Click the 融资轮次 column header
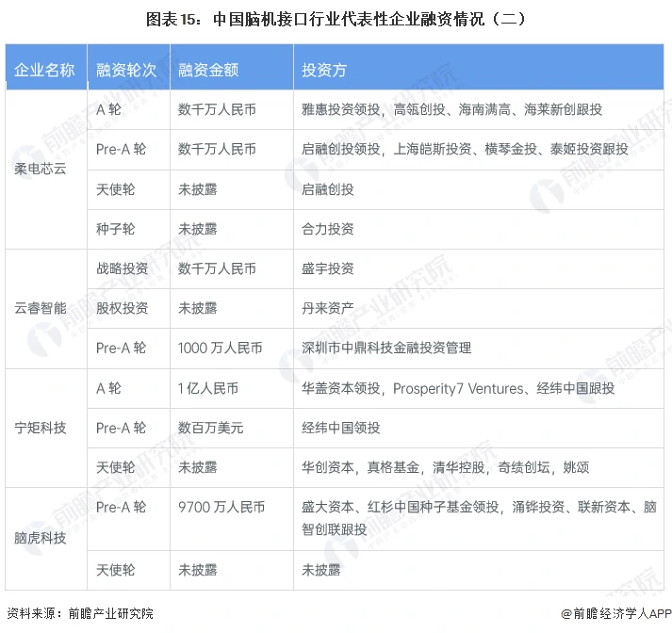Image resolution: width=672 pixels, height=633 pixels. click(x=122, y=71)
